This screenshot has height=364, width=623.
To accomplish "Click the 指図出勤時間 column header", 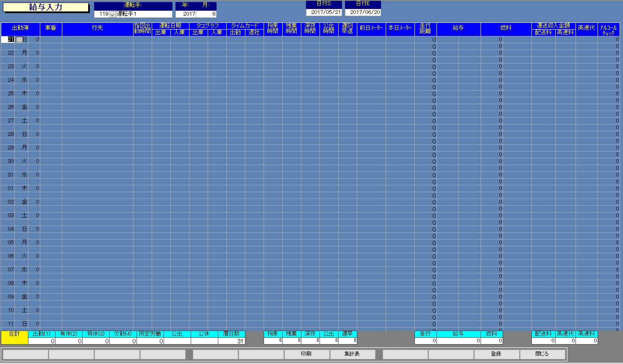I will [x=142, y=29].
